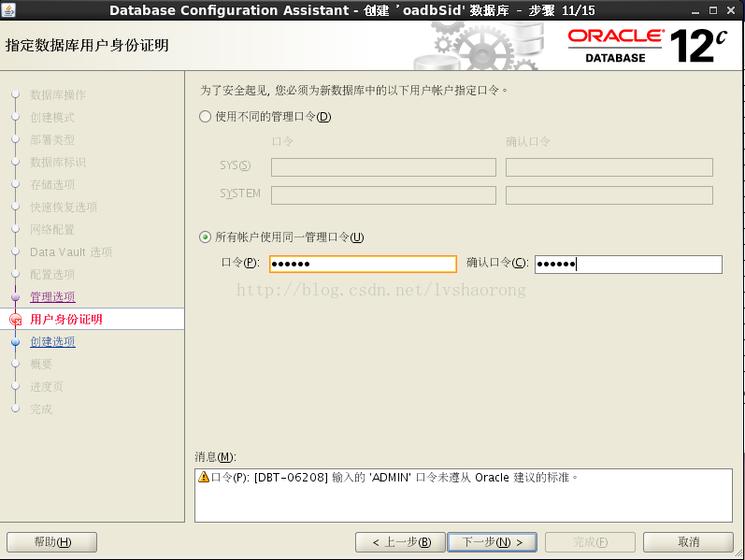Click the 完成 step in sidebar
Image resolution: width=745 pixels, height=560 pixels.
click(41, 409)
